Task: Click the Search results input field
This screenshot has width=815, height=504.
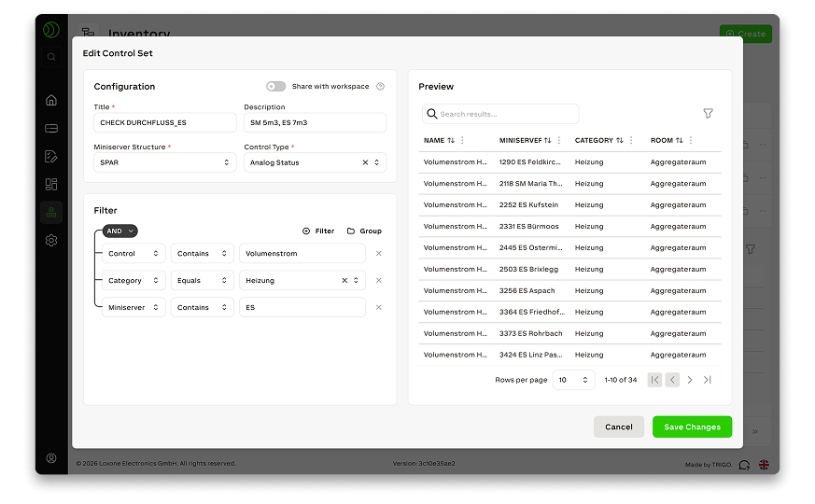Action: point(504,114)
